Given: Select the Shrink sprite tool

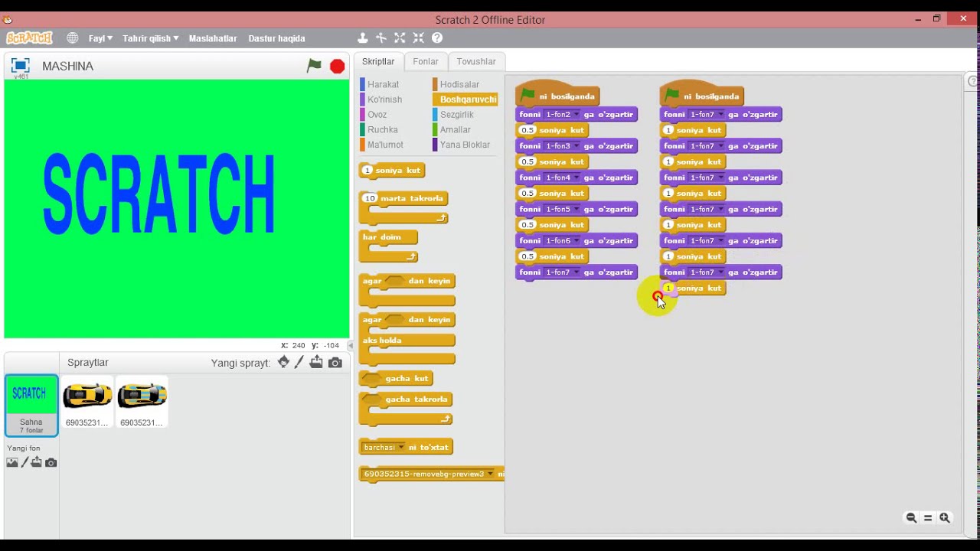Looking at the screenshot, I should point(418,37).
